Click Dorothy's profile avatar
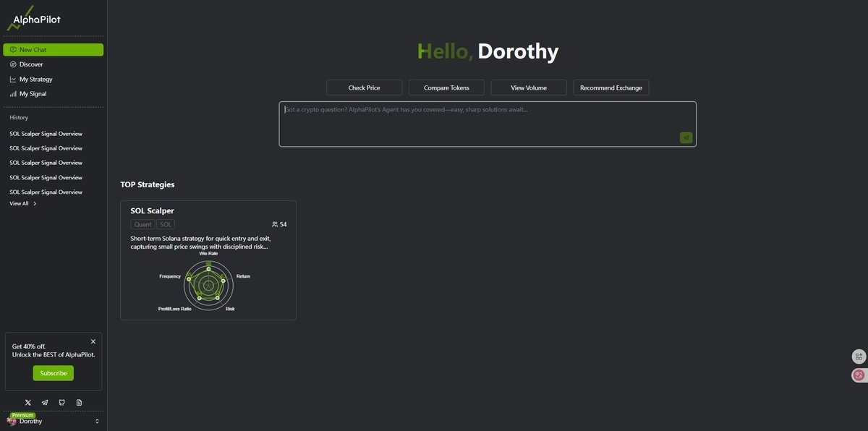868x431 pixels. pyautogui.click(x=12, y=421)
